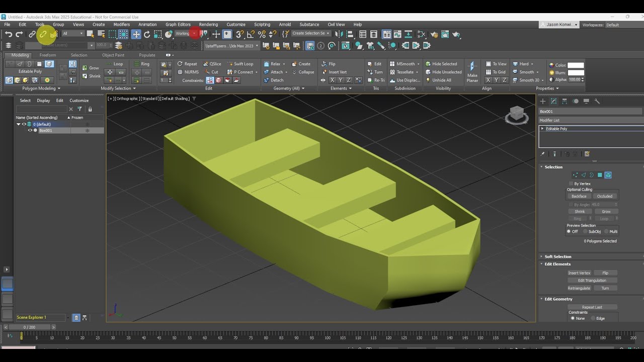Open the Create command panel tab
The width and height of the screenshot is (644, 362).
(x=543, y=101)
